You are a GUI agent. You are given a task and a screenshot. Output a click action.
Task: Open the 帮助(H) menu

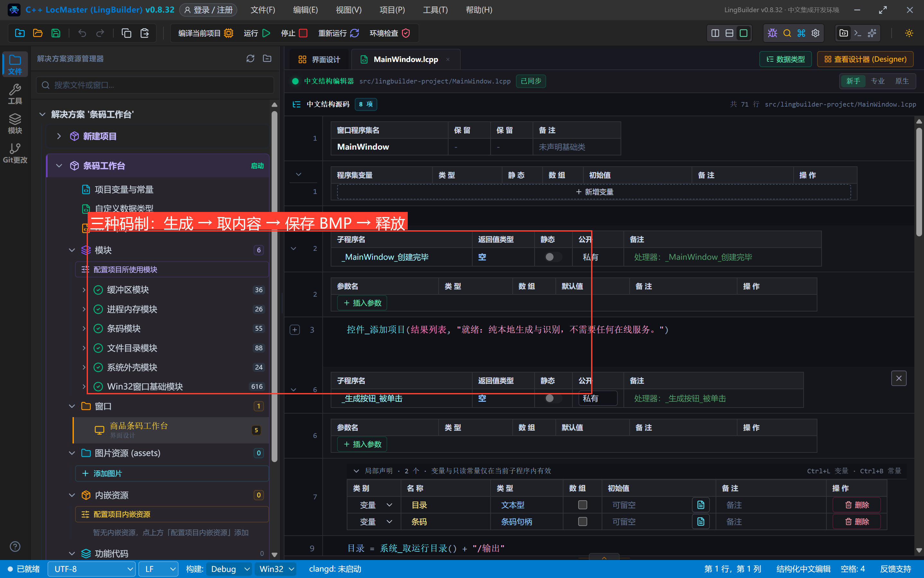(479, 10)
